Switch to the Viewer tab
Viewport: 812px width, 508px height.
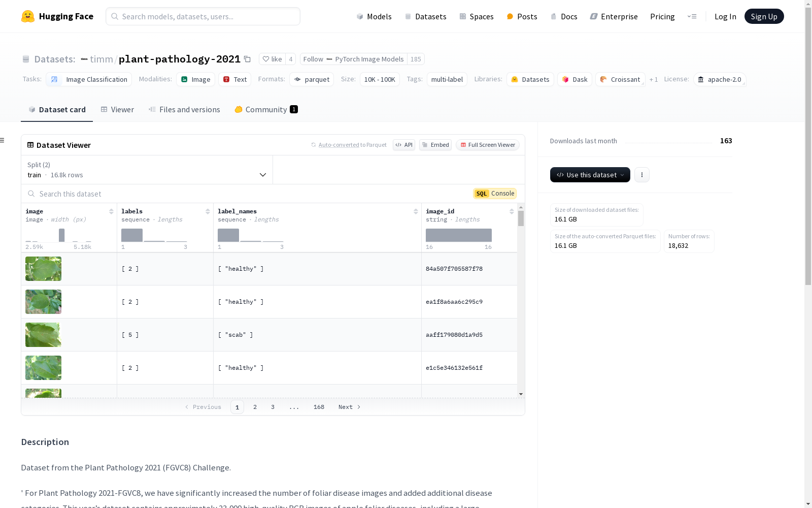point(117,110)
